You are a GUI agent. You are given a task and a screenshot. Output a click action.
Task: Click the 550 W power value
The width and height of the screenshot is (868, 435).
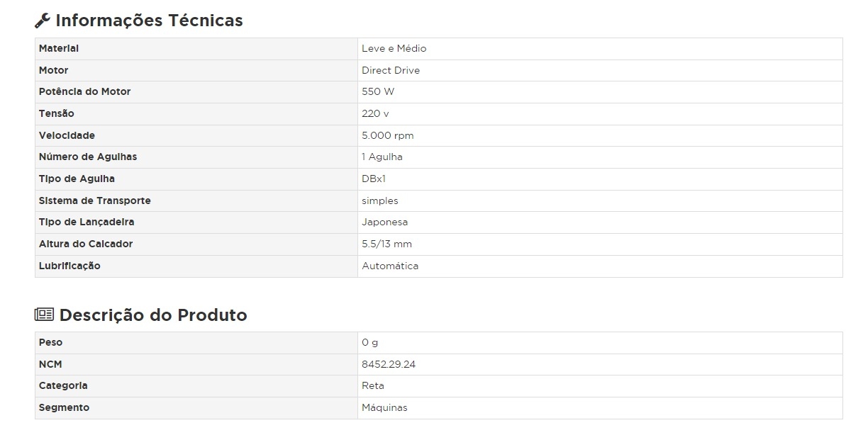(x=378, y=91)
